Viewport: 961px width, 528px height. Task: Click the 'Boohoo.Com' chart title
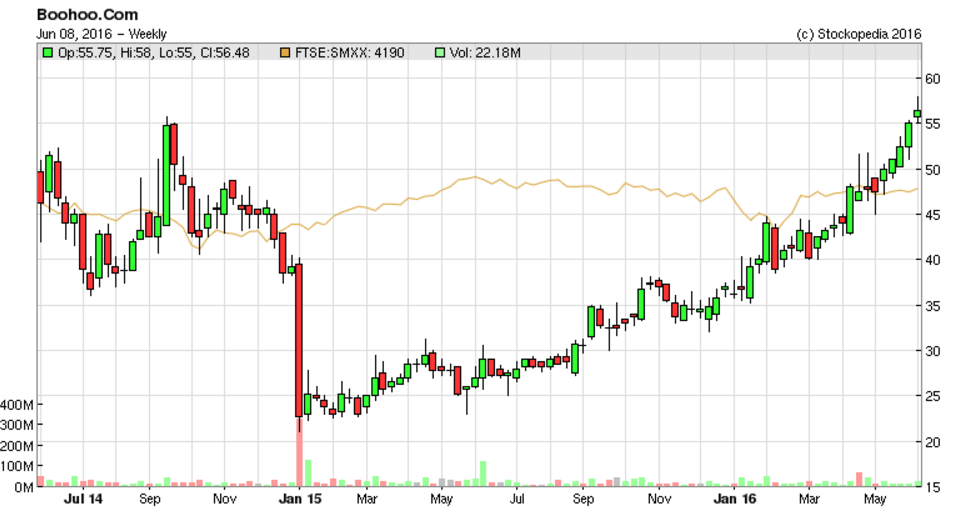(88, 15)
